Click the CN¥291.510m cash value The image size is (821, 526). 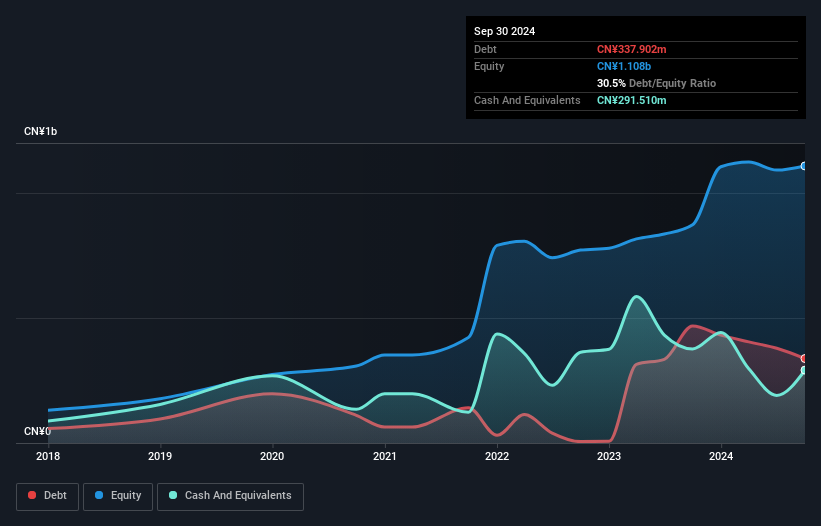click(631, 100)
